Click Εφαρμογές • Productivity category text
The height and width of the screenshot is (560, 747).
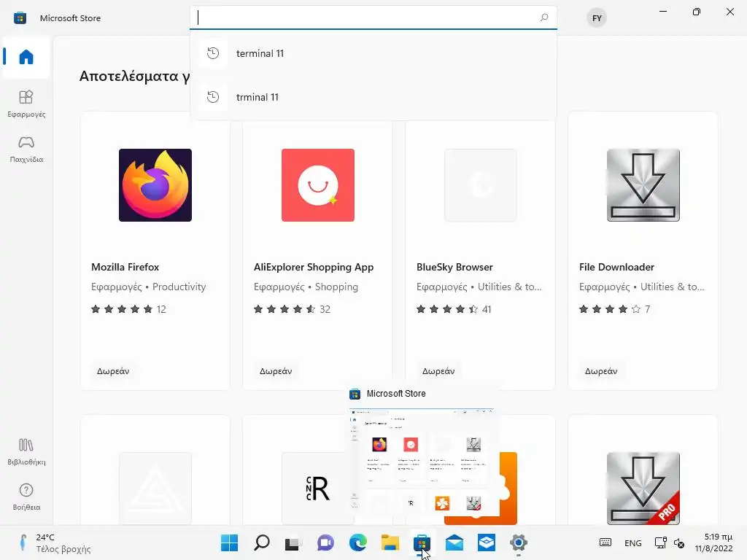tap(148, 287)
